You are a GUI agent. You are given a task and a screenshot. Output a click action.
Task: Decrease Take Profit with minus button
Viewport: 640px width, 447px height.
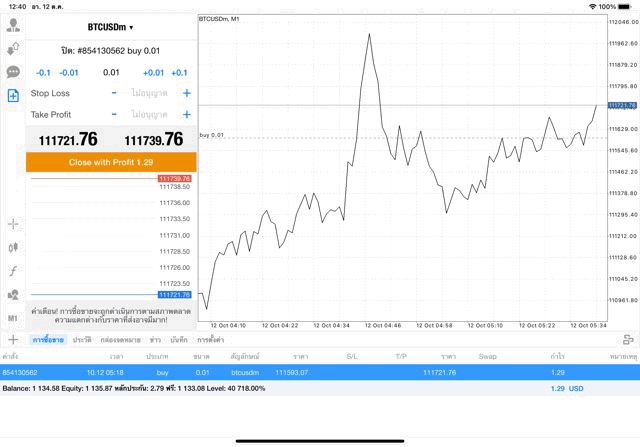[x=114, y=115]
